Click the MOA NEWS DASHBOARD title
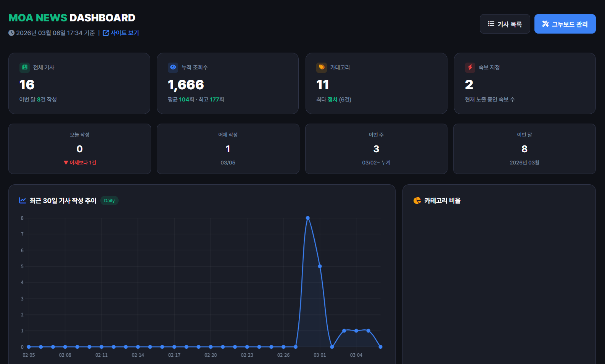This screenshot has height=364, width=605. [x=72, y=18]
